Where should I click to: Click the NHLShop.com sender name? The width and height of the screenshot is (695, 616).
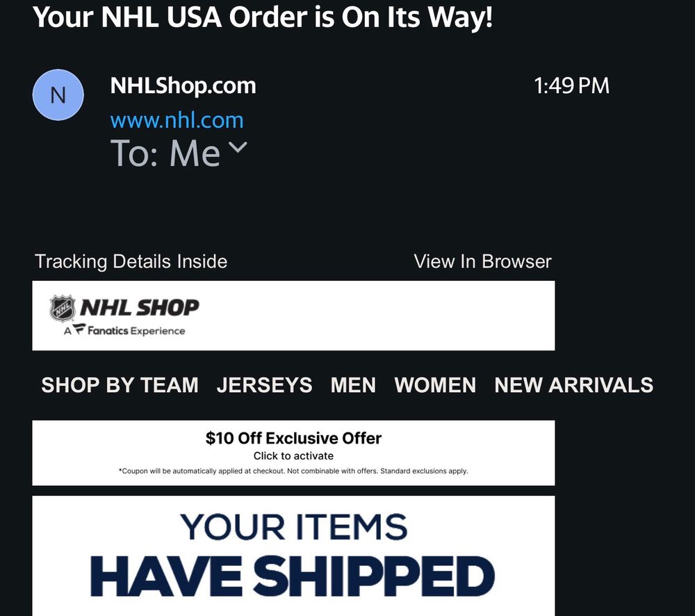tap(183, 86)
